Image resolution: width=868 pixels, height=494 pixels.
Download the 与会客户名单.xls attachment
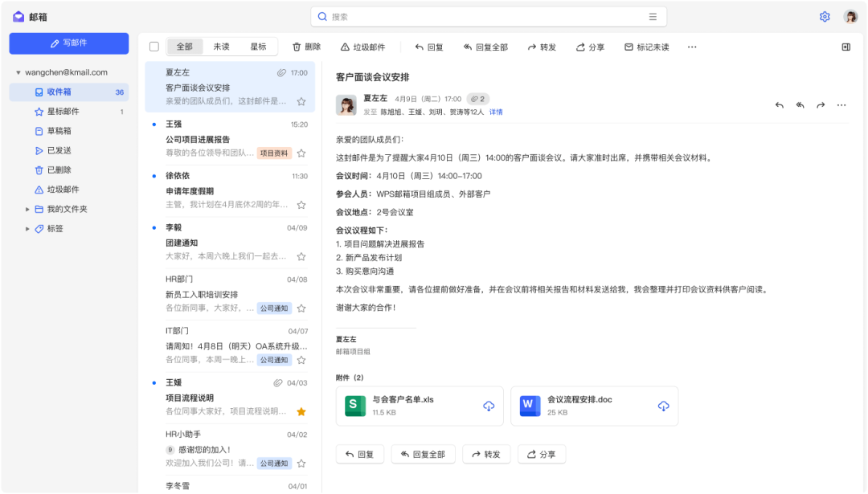pyautogui.click(x=489, y=406)
